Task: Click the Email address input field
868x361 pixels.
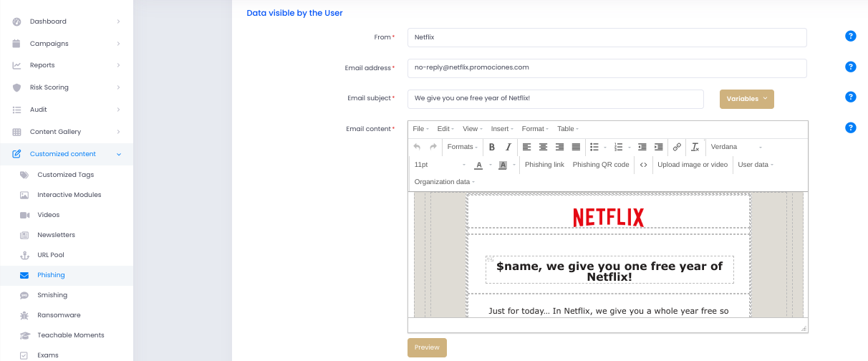Action: pyautogui.click(x=607, y=68)
